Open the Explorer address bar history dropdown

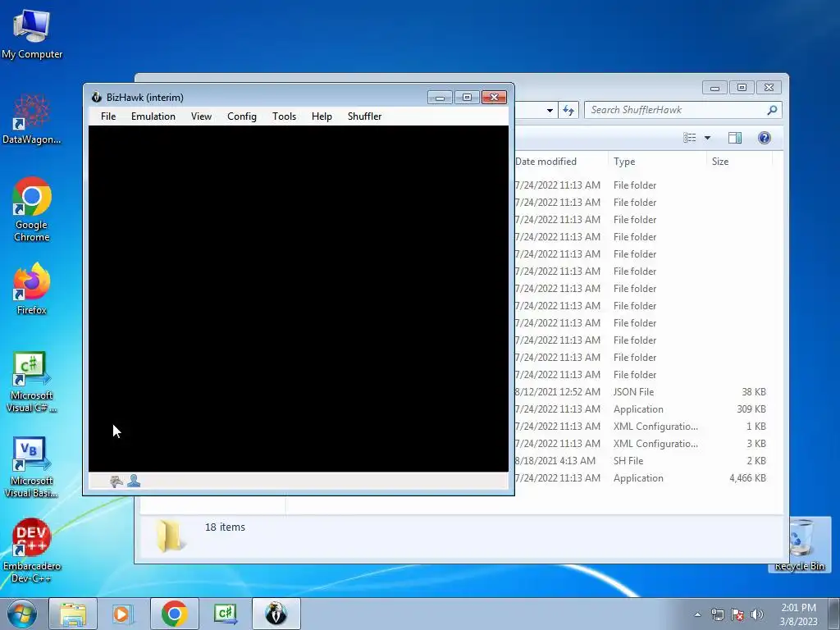point(550,111)
